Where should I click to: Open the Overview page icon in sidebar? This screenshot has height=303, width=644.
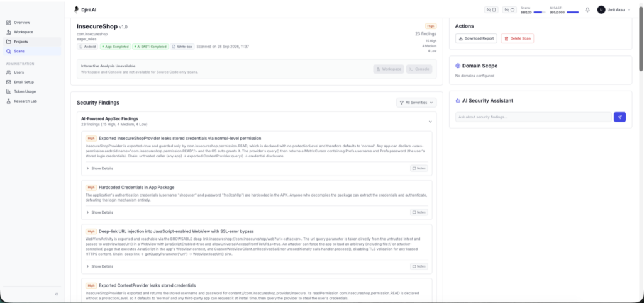[x=9, y=23]
